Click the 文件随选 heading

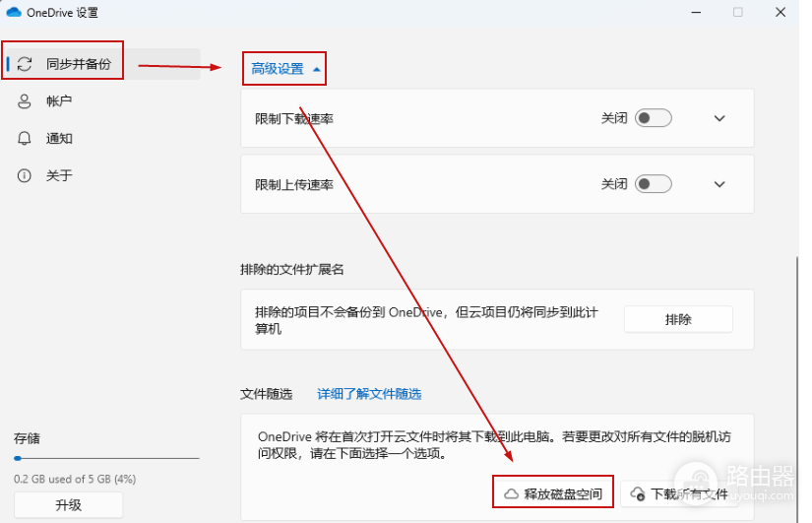pyautogui.click(x=266, y=394)
